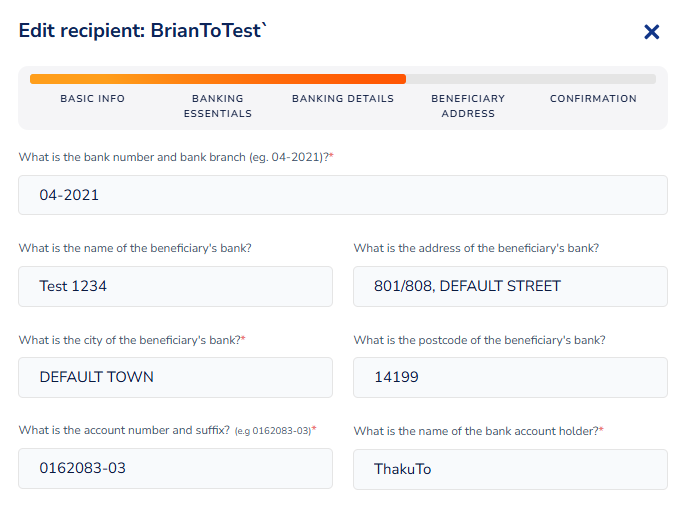This screenshot has width=686, height=509.
Task: Click the account number and suffix label text
Action: tap(125, 430)
